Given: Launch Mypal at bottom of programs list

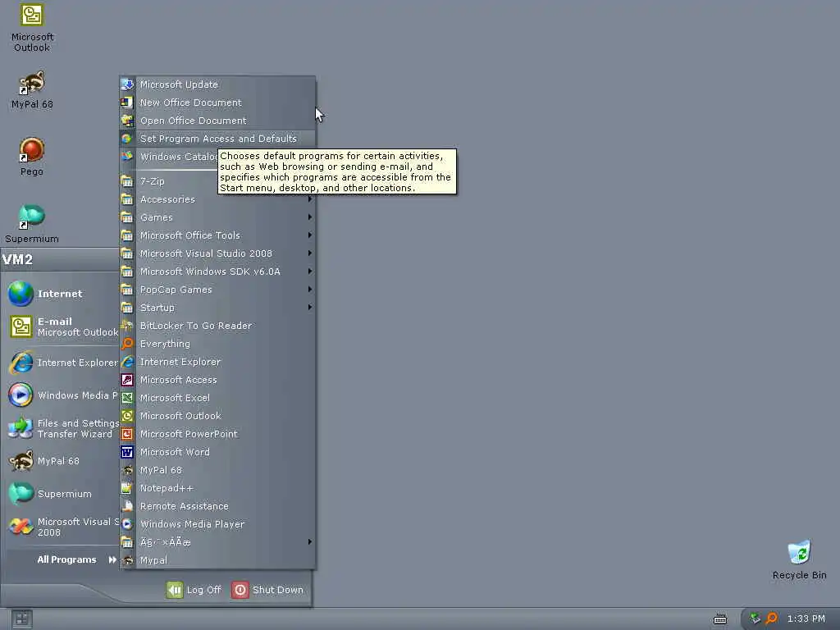Looking at the screenshot, I should (x=217, y=560).
